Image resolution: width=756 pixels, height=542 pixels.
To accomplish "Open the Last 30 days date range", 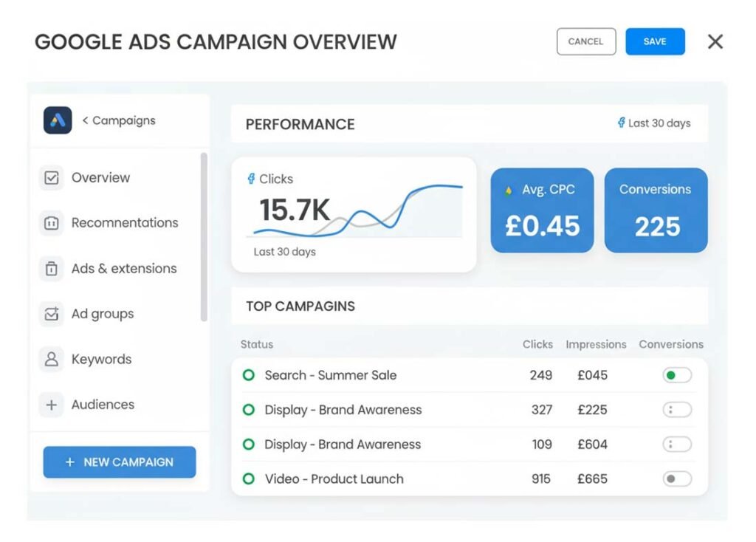I will coord(654,123).
